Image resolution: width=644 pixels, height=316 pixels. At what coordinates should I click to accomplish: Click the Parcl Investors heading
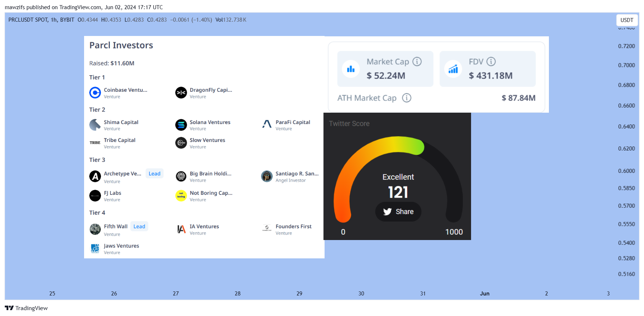(121, 45)
